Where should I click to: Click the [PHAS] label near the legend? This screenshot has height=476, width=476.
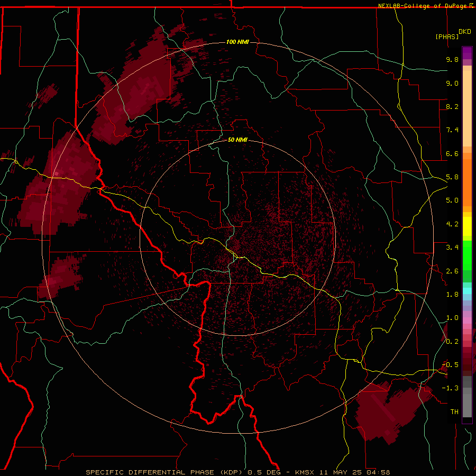pyautogui.click(x=447, y=36)
